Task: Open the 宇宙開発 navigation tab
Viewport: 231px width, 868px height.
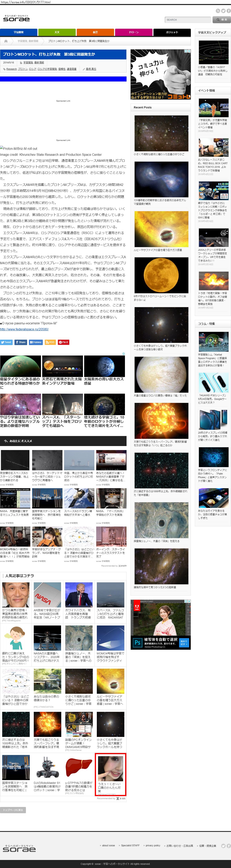Action: [x=18, y=32]
